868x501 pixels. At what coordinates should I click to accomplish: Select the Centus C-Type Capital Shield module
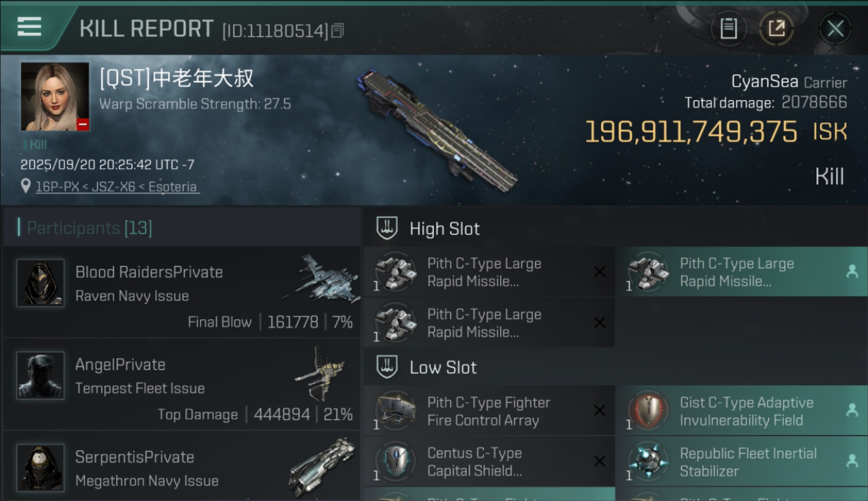click(x=489, y=462)
